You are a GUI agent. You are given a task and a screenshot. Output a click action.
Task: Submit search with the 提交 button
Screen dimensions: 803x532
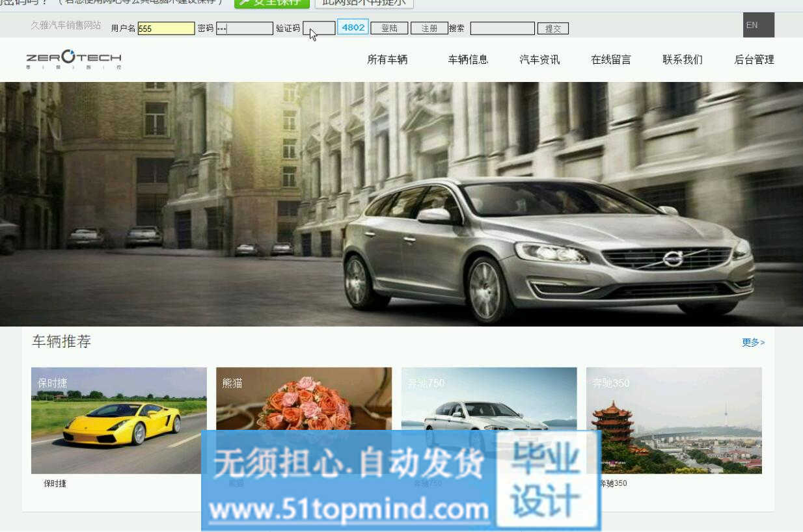tap(553, 29)
